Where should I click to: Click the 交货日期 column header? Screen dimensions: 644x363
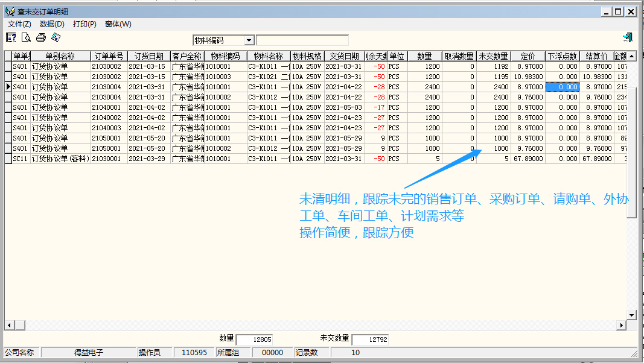click(344, 56)
